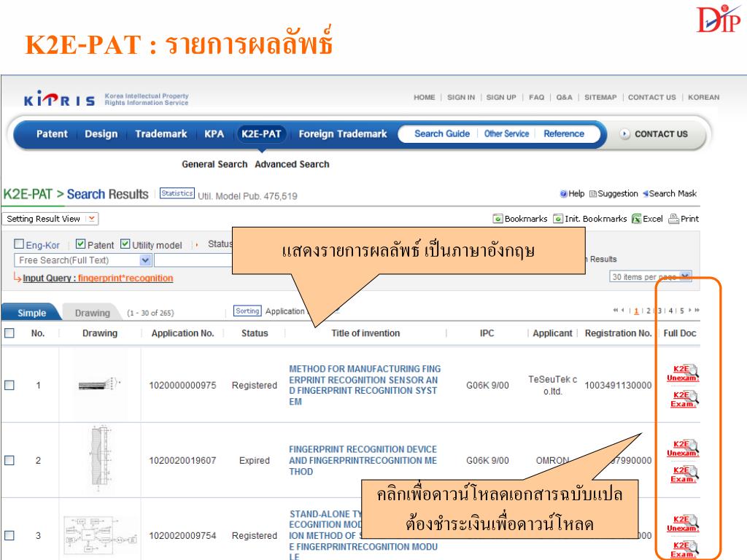Click the FAQ link
Image resolution: width=747 pixels, height=560 pixels.
point(536,97)
